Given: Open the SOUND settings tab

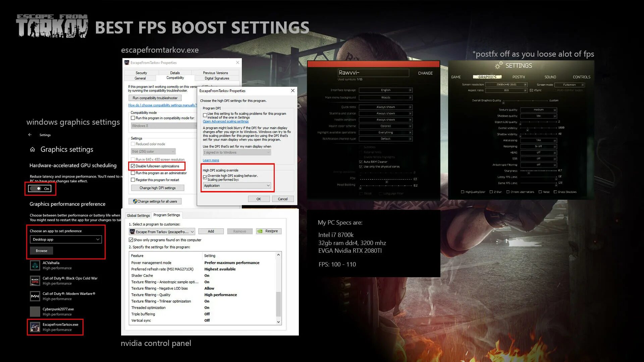Looking at the screenshot, I should coord(550,77).
